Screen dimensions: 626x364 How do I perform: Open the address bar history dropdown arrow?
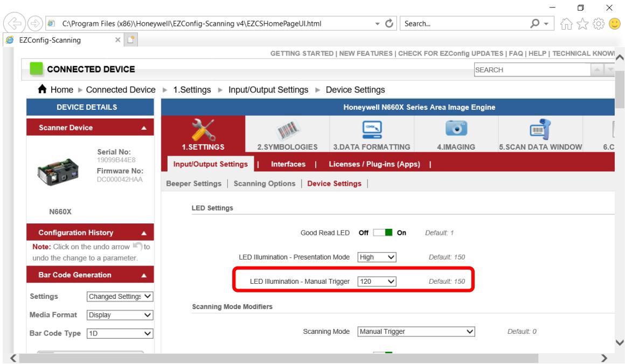coord(377,24)
